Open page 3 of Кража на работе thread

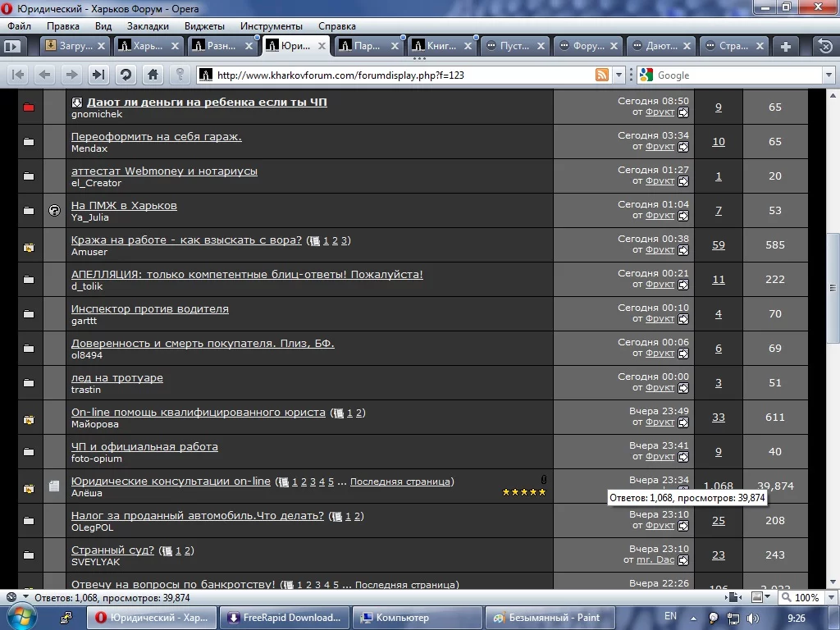coord(344,240)
